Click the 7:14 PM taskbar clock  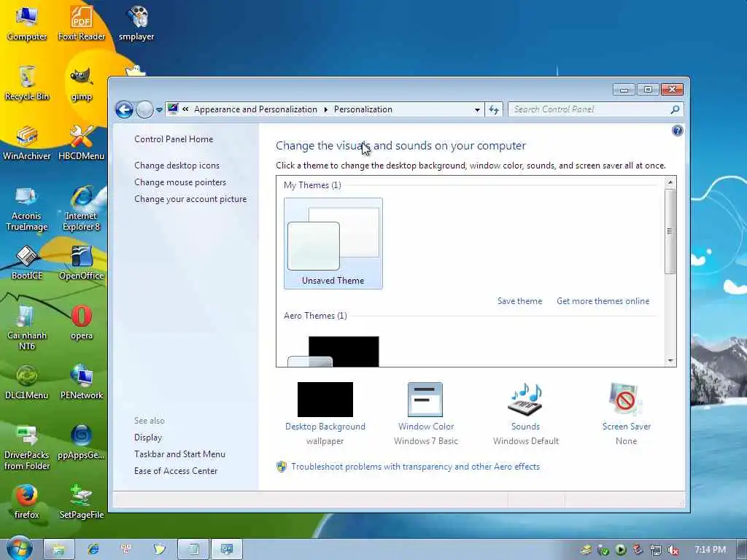click(710, 550)
